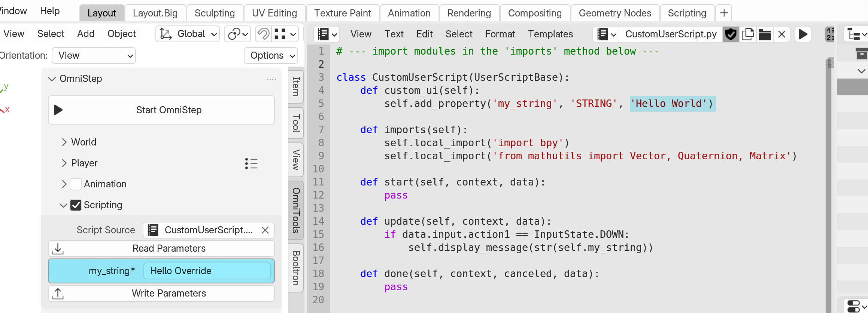
Task: Switch to the Animation workspace
Action: [409, 13]
